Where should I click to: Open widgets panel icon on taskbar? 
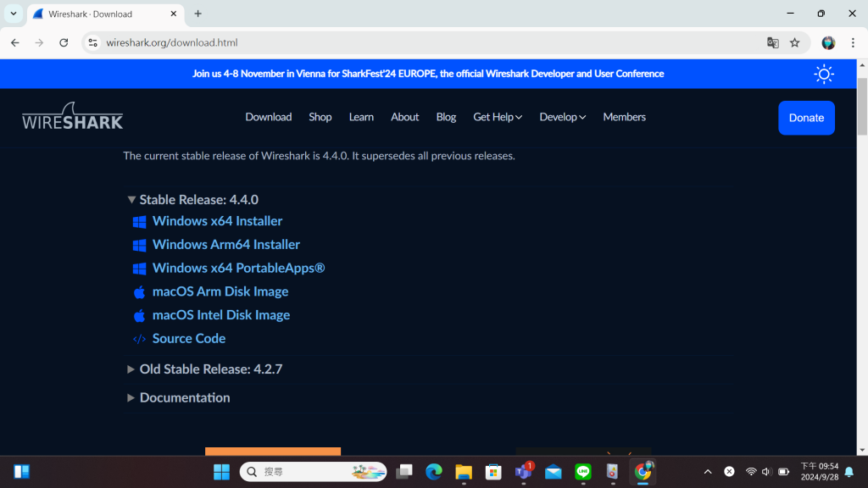[x=21, y=472]
